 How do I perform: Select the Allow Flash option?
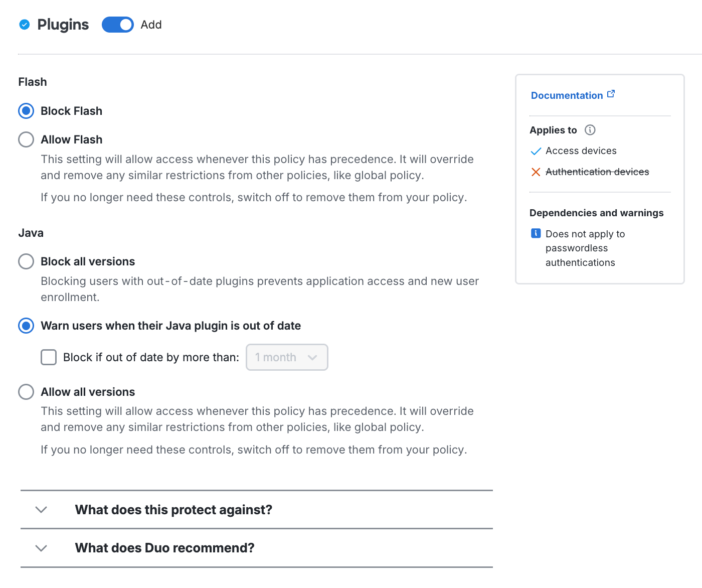26,139
